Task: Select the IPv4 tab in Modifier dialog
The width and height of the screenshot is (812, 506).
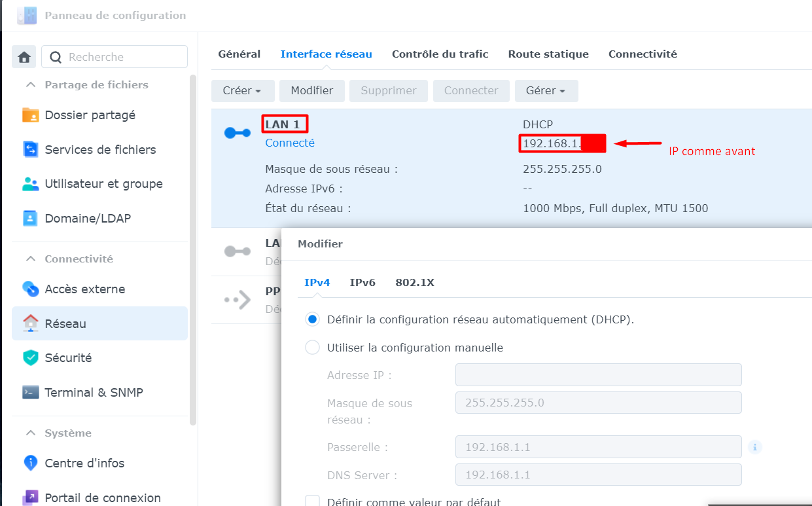Action: click(x=317, y=283)
